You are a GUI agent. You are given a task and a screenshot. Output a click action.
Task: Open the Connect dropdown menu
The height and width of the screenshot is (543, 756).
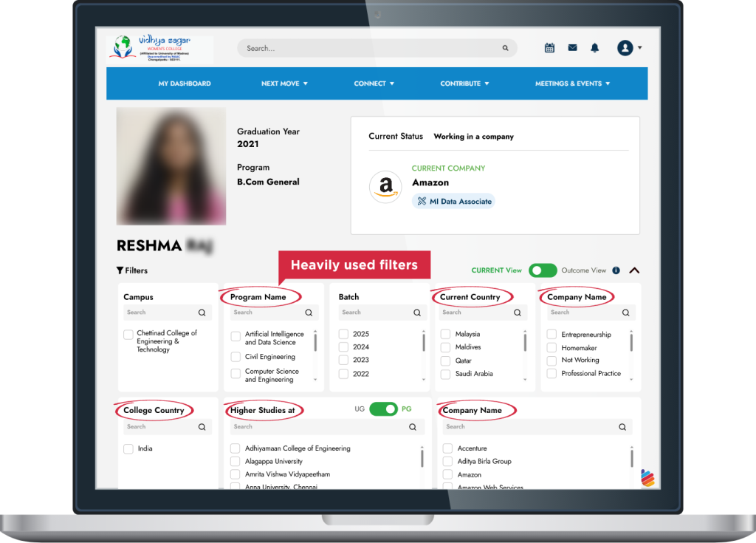tap(374, 83)
